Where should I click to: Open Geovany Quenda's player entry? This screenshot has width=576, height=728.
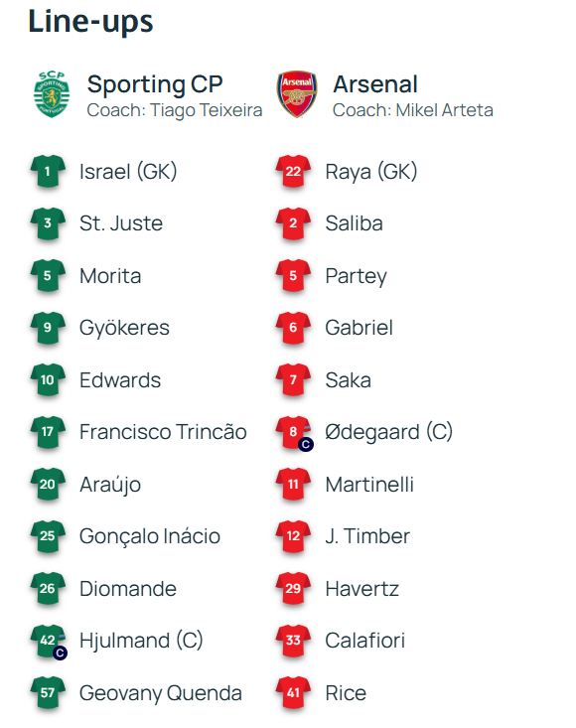pos(161,693)
